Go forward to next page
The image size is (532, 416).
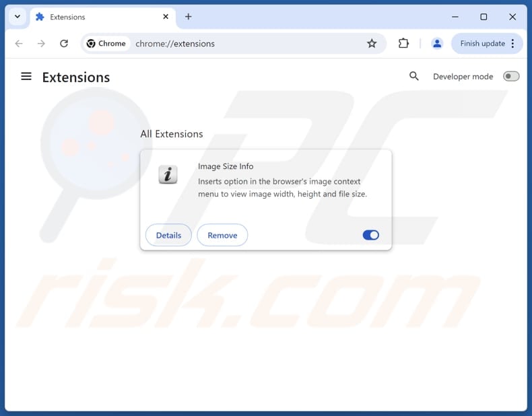click(41, 43)
